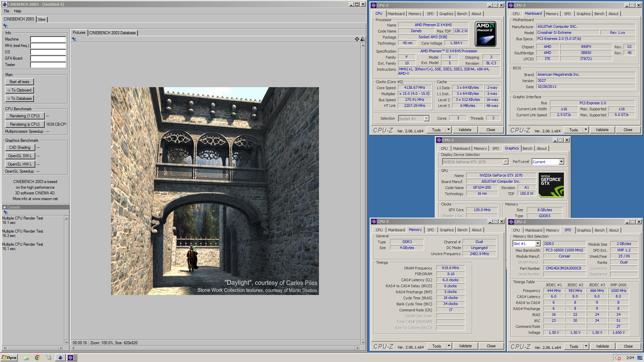
Task: Open Tools dropdown arrow in CPU-tab CPU-Z window
Action: [448, 130]
